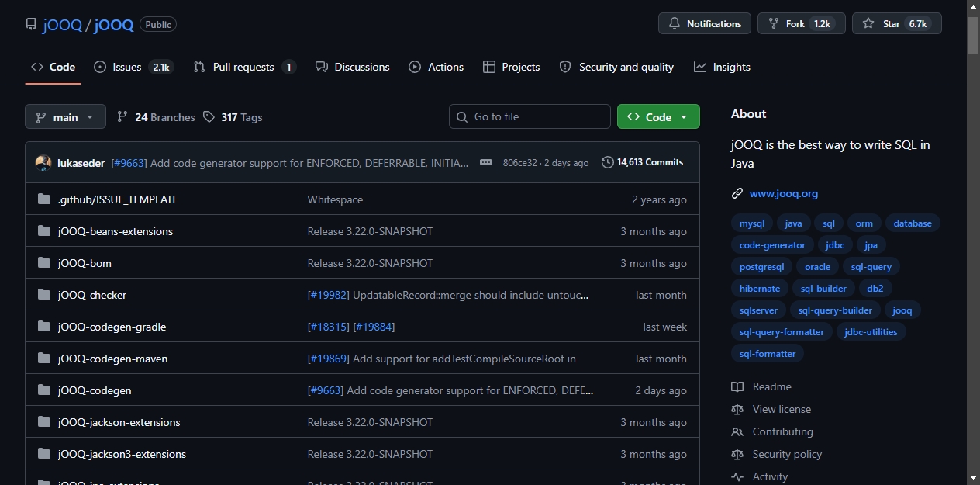Open the Actions tab
Screen dimensions: 980x485
tap(437, 67)
